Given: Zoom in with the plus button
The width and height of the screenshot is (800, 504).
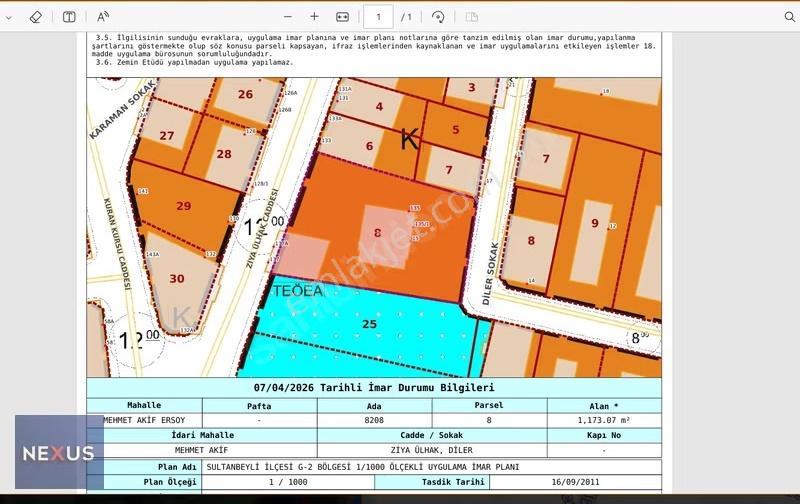Looking at the screenshot, I should point(314,17).
